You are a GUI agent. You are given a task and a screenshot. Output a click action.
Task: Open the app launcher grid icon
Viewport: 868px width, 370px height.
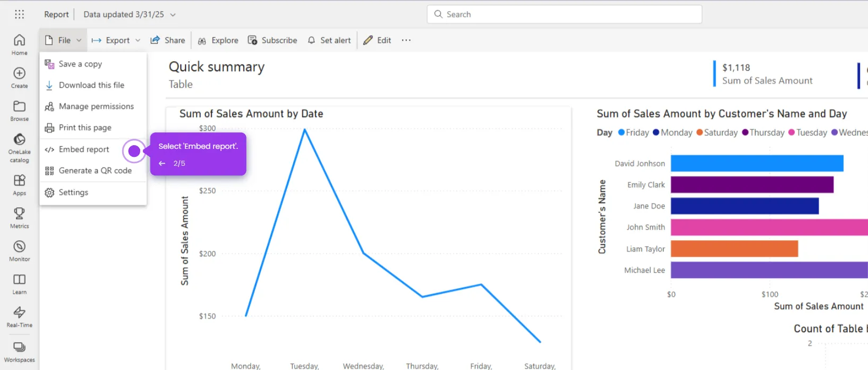coord(20,14)
